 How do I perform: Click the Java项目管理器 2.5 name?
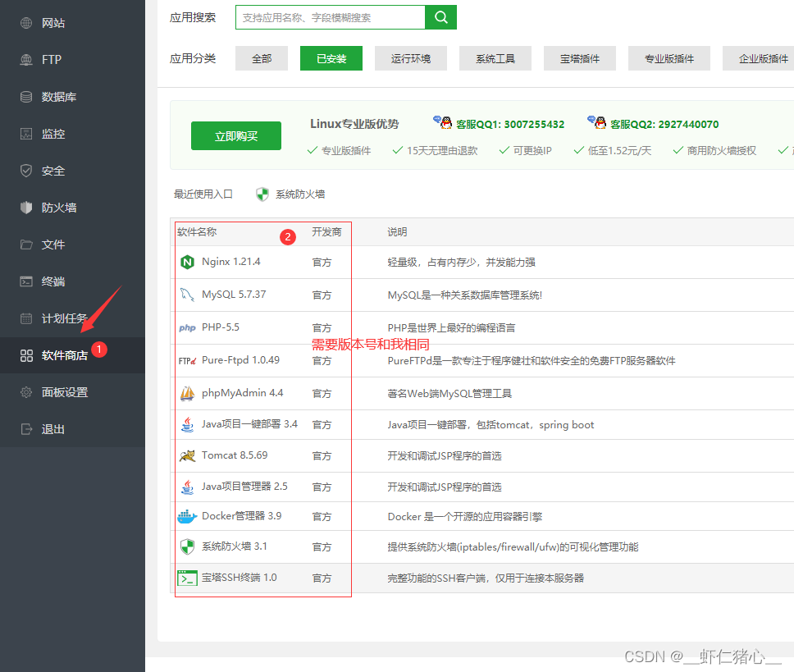tap(244, 487)
